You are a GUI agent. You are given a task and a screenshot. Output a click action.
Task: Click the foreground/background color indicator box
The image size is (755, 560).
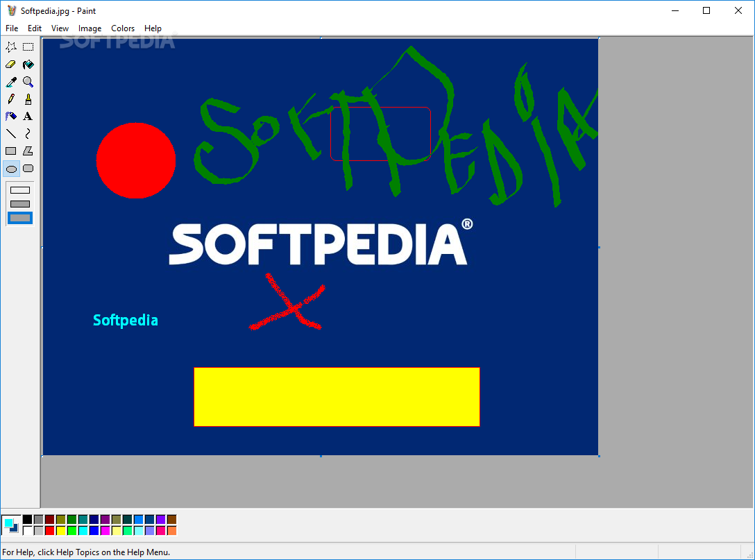click(11, 525)
